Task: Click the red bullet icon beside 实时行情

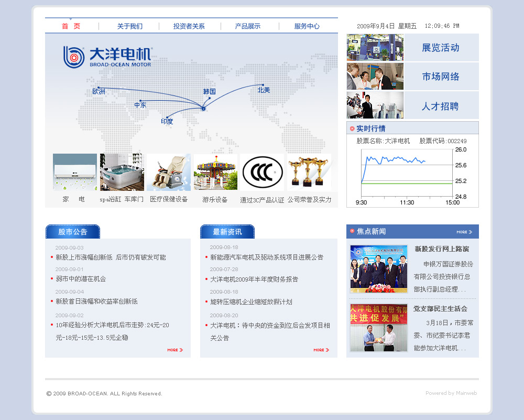Action: 352,128
